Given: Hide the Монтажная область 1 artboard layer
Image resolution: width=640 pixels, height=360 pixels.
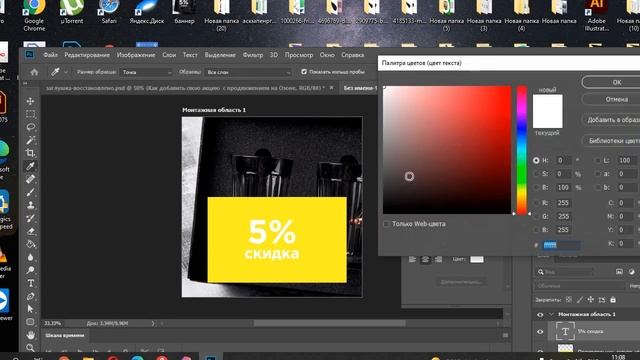Looking at the screenshot, I should point(540,314).
